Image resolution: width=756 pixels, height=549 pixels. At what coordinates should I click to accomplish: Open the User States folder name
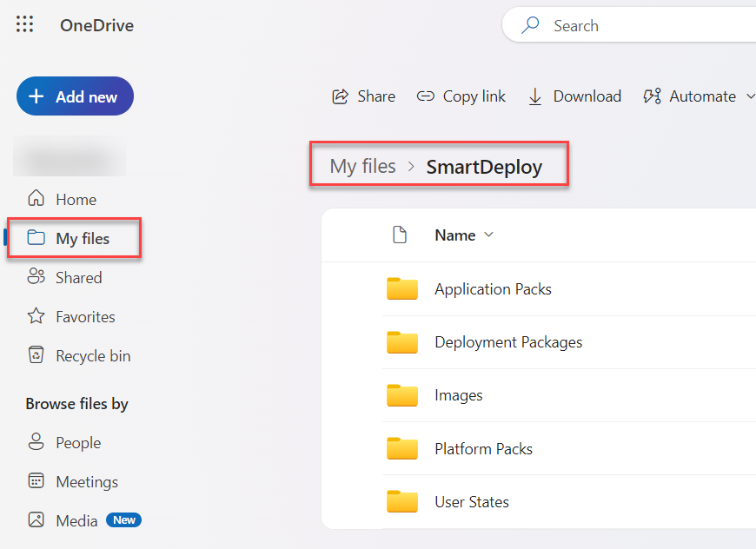472,502
